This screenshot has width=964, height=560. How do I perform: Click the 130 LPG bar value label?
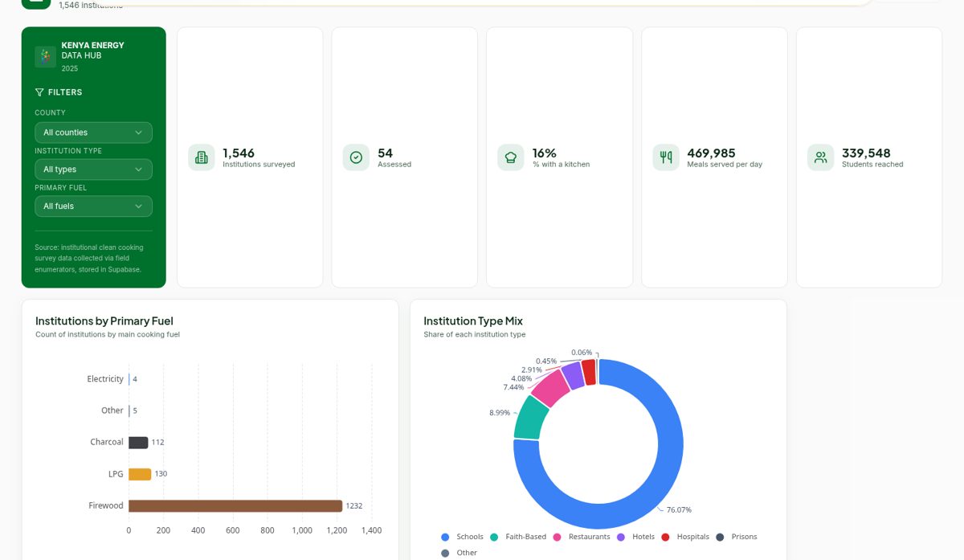click(x=161, y=474)
